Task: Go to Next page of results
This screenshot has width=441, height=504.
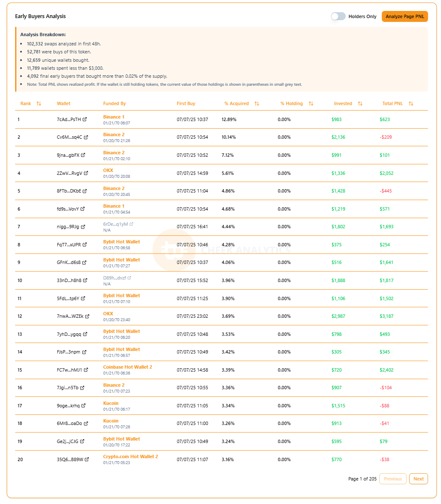Action: point(418,479)
